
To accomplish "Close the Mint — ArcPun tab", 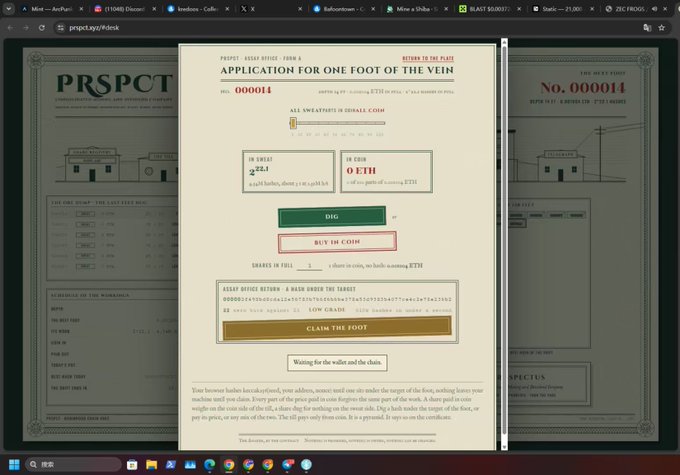I will pos(81,9).
